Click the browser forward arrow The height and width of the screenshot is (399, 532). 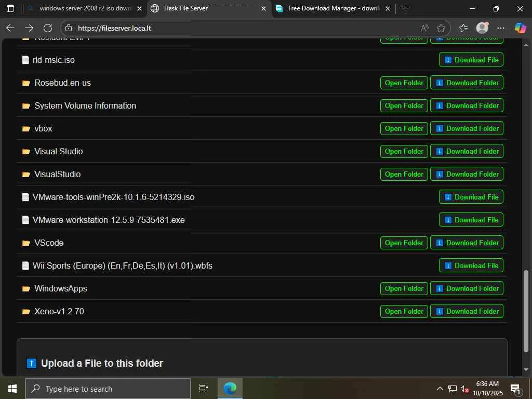29,28
